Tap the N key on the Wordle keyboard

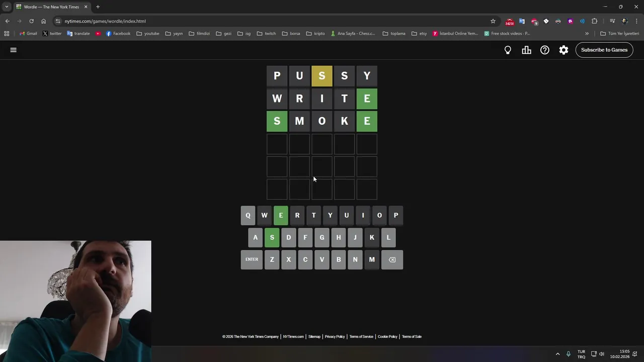355,259
